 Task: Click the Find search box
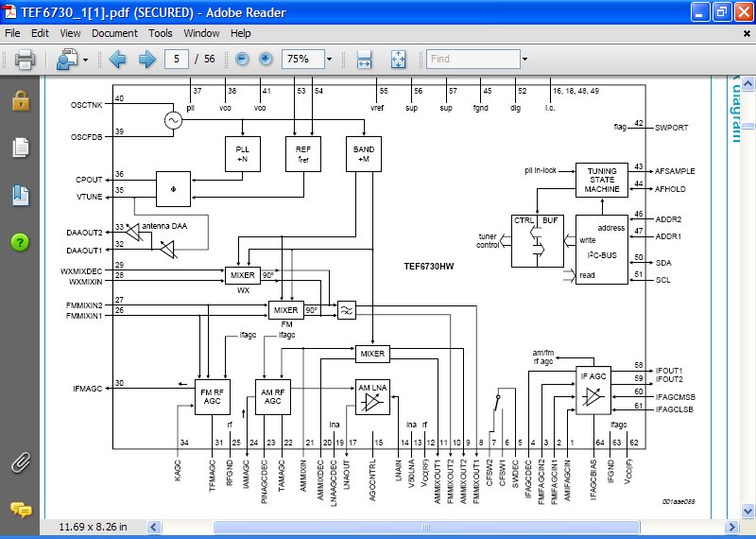click(x=473, y=59)
